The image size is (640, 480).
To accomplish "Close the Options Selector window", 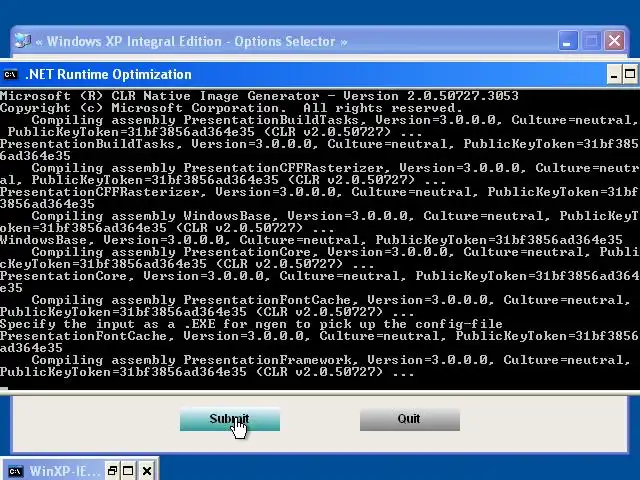I will point(614,41).
